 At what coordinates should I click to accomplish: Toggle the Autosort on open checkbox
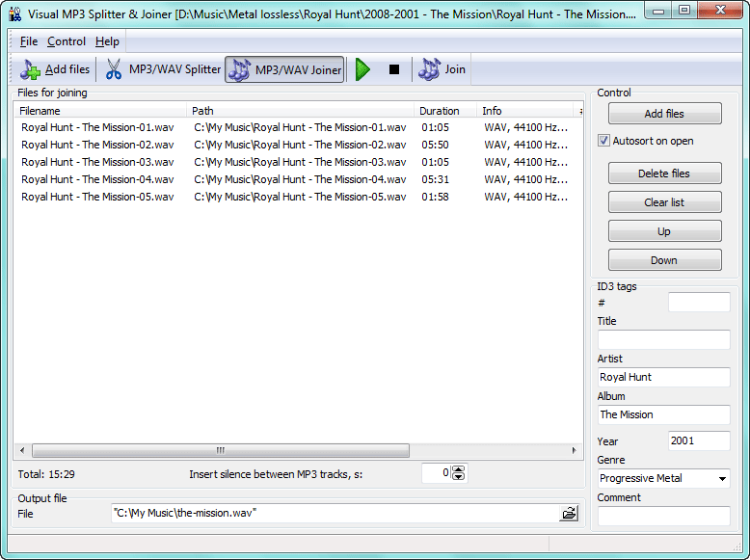(x=604, y=141)
